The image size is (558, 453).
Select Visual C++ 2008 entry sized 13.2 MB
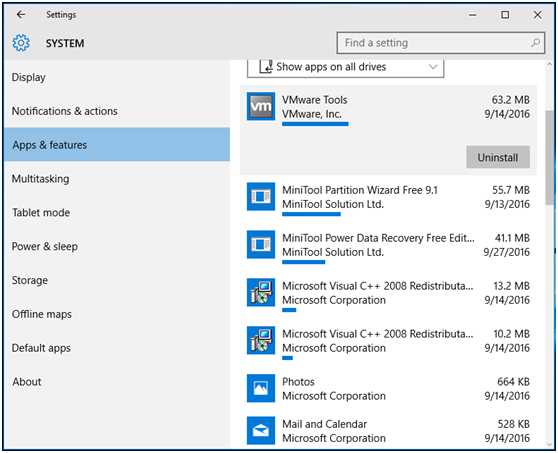pos(388,294)
